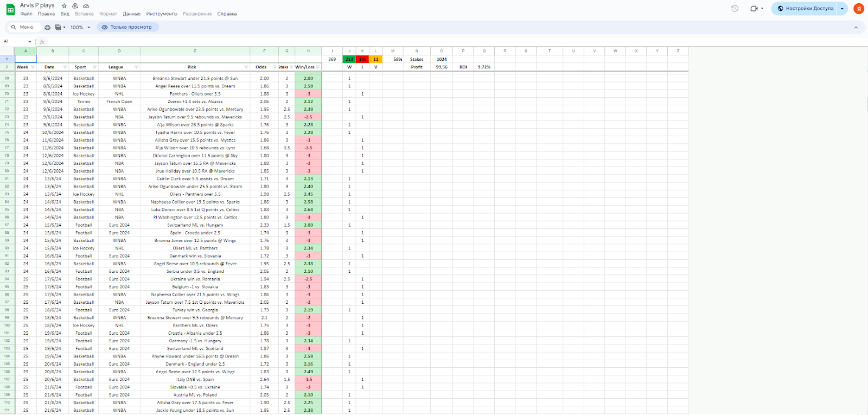This screenshot has width=868, height=415.
Task: Select the red 145 losses cell
Action: (x=362, y=59)
